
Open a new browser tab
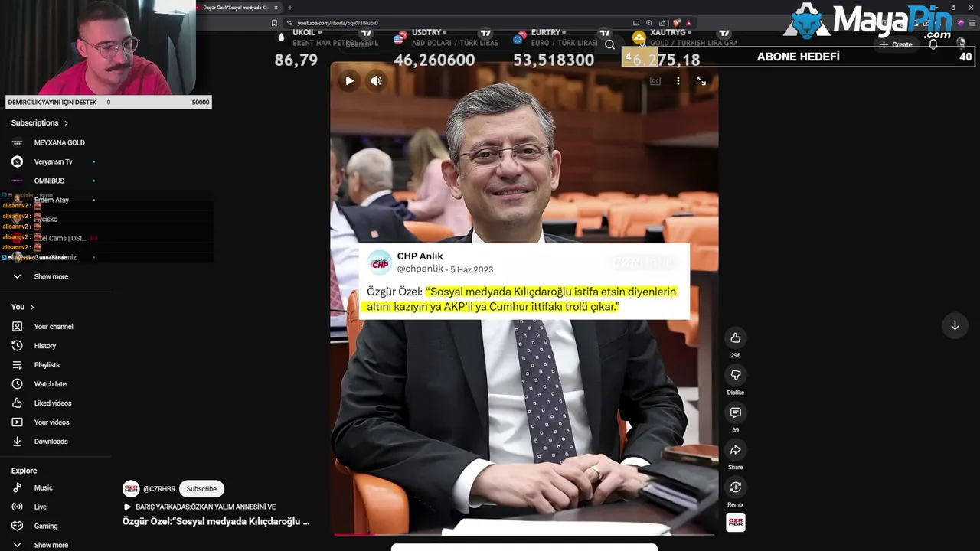coord(289,8)
